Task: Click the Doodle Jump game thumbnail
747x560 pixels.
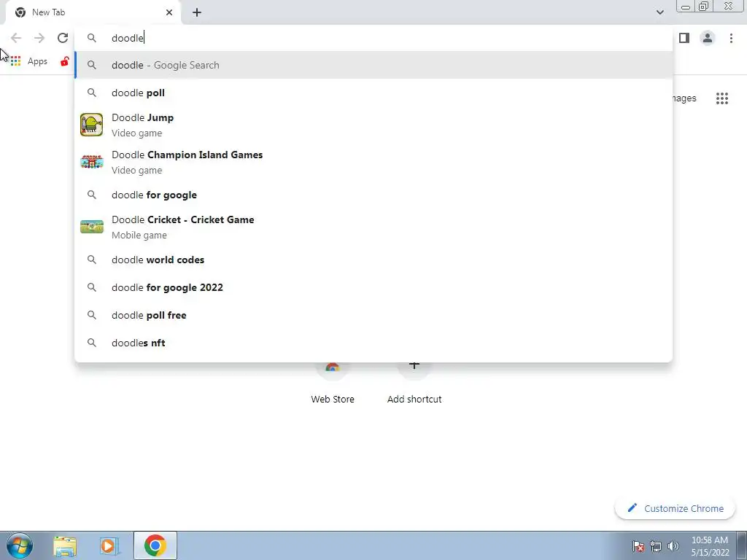Action: click(x=91, y=125)
